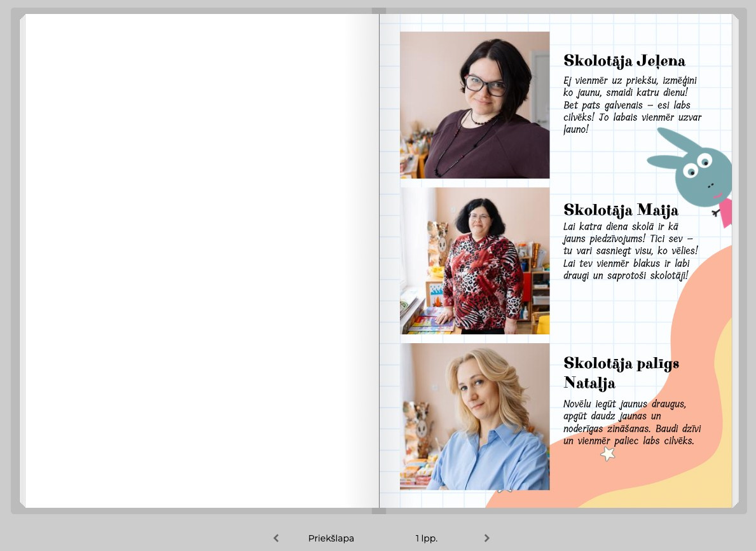Go to the previous page with left arrow
This screenshot has height=551, width=756.
[276, 538]
